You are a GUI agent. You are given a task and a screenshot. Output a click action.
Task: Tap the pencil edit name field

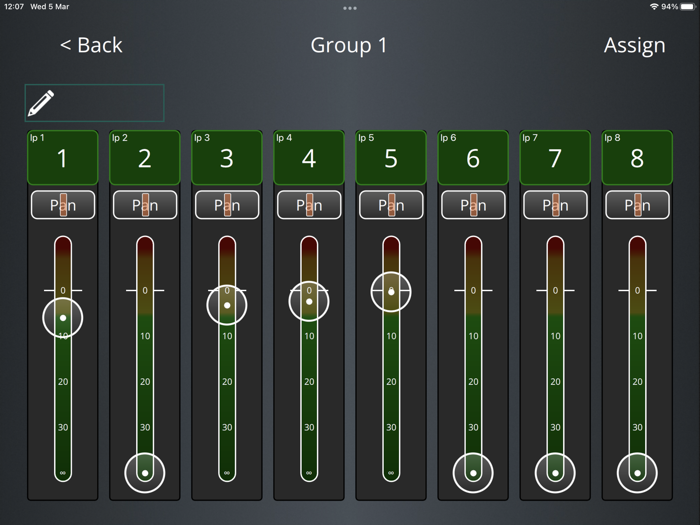point(94,103)
